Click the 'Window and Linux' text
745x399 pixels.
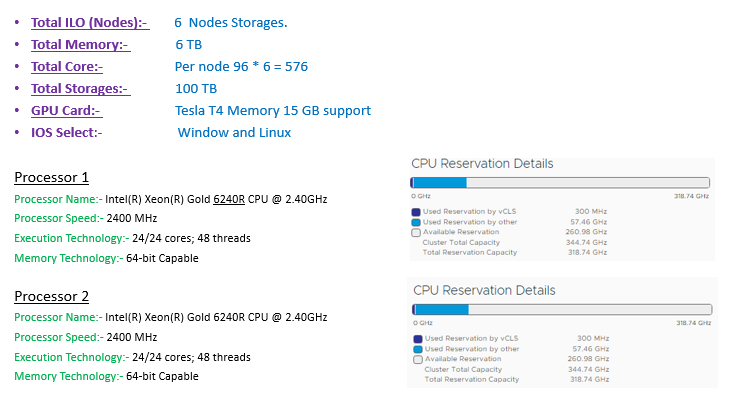pos(234,133)
